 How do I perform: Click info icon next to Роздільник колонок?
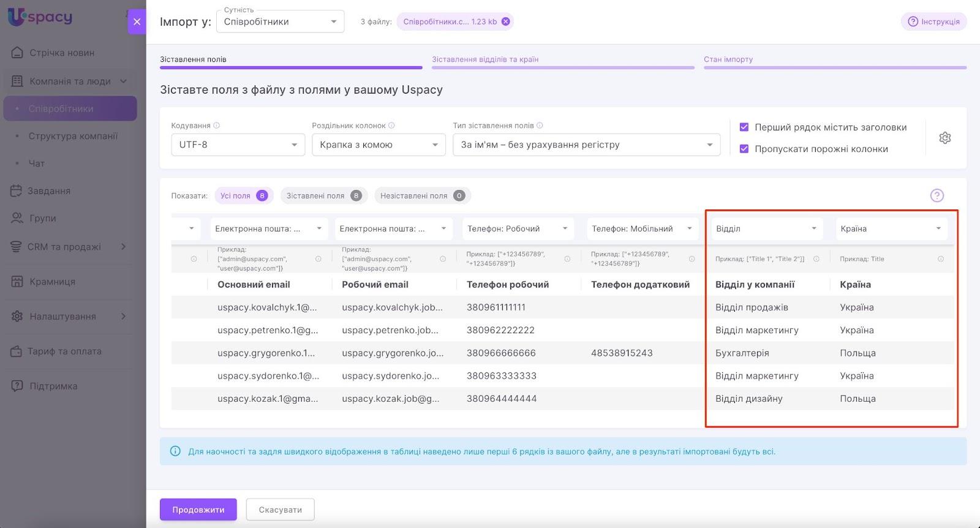click(x=391, y=126)
